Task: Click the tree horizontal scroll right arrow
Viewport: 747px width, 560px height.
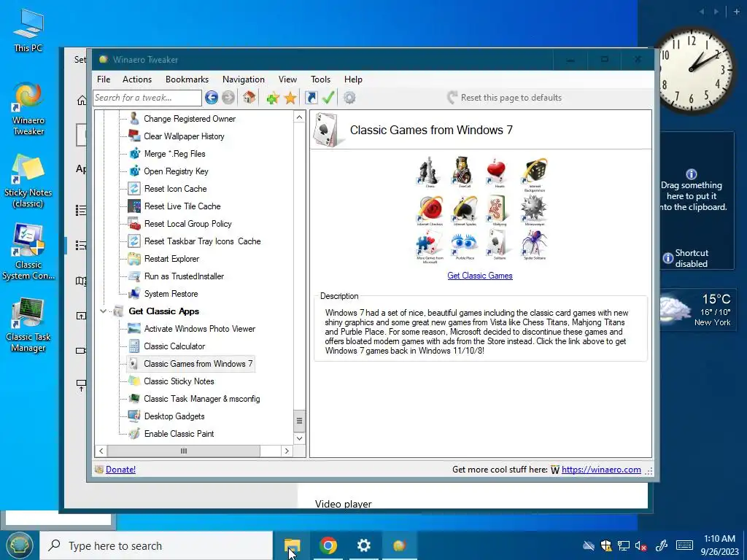Action: tap(286, 451)
